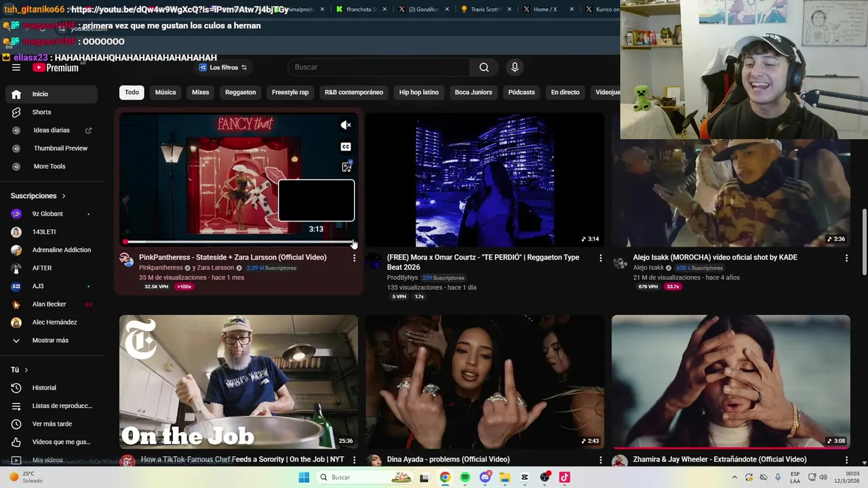Open the Dina Ayada problems thumbnail
The width and height of the screenshot is (868, 488).
click(x=485, y=382)
